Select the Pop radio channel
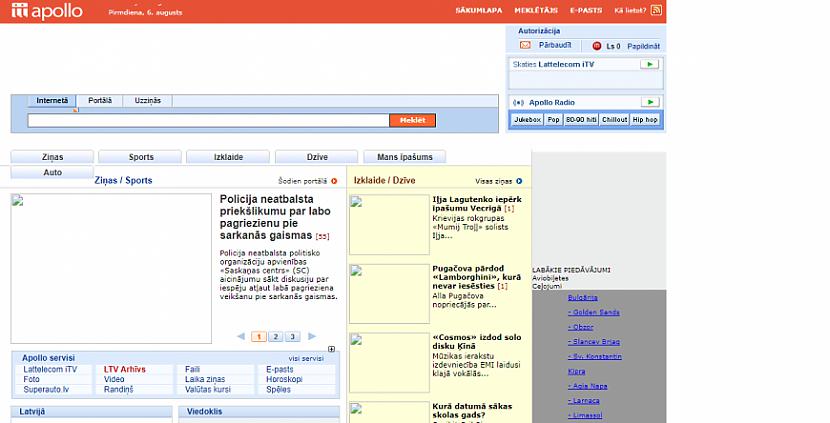Screen dimensions: 830x423 pos(554,120)
